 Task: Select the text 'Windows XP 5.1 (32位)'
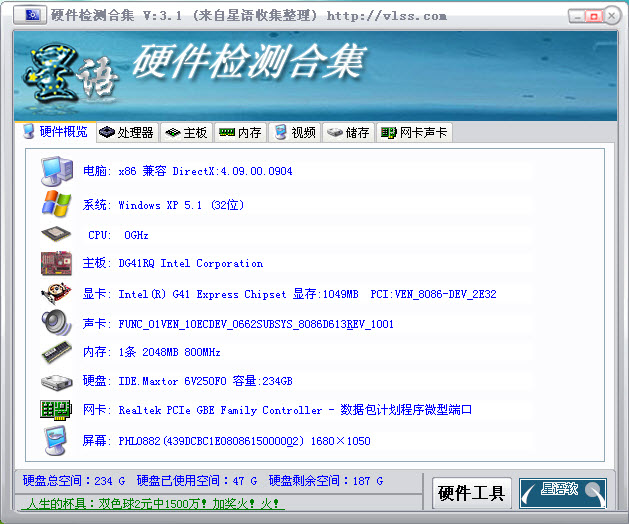click(181, 205)
